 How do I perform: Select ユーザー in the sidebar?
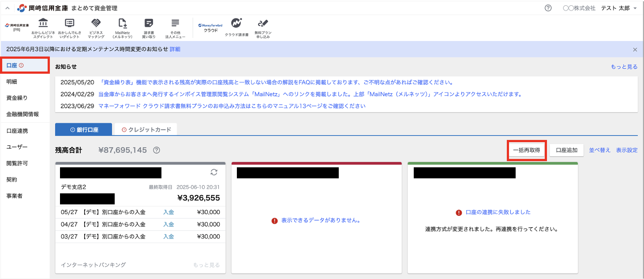click(25, 147)
